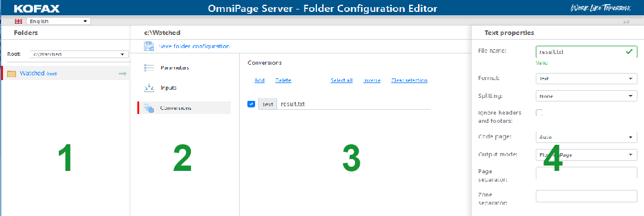Click the Kofax logo
The width and height of the screenshot is (644, 216).
(x=37, y=8)
